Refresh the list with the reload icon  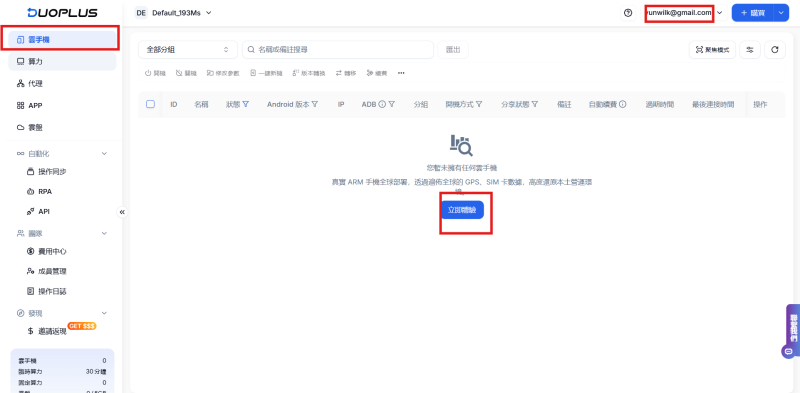pyautogui.click(x=775, y=50)
